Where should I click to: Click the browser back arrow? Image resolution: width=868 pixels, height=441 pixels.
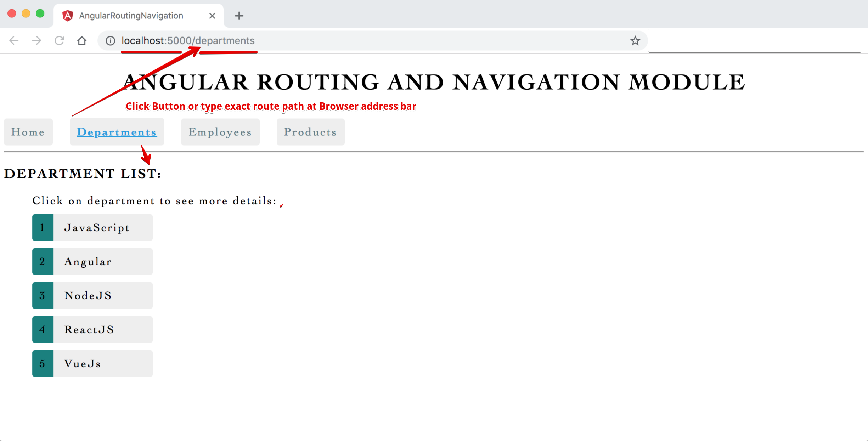(14, 41)
